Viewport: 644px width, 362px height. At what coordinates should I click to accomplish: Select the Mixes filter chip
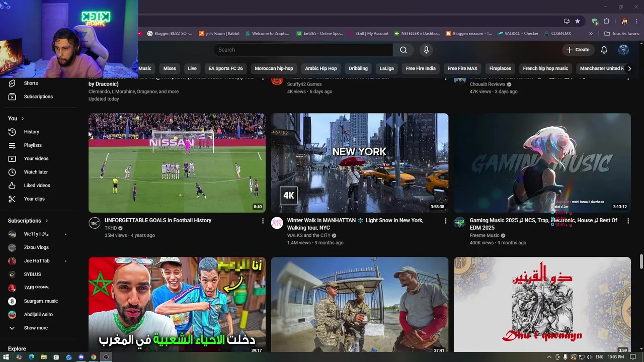point(170,68)
